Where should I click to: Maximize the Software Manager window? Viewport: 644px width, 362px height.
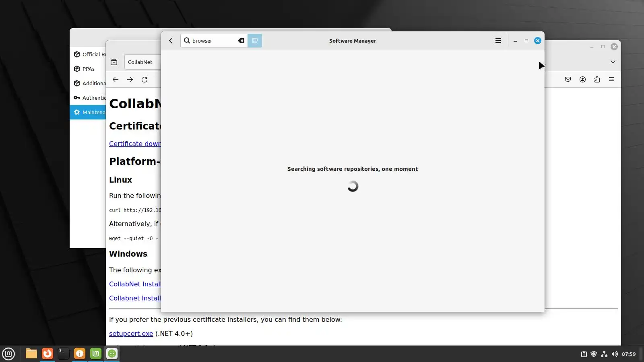pyautogui.click(x=526, y=41)
